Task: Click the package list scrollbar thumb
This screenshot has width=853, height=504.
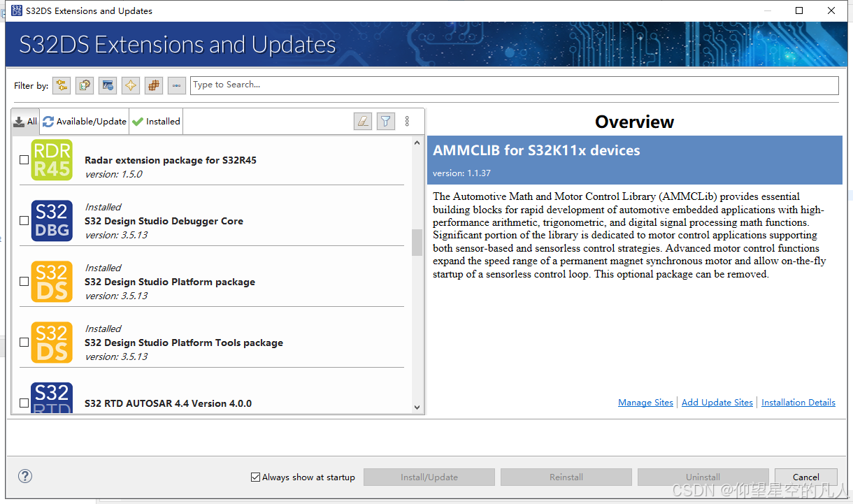Action: [417, 243]
